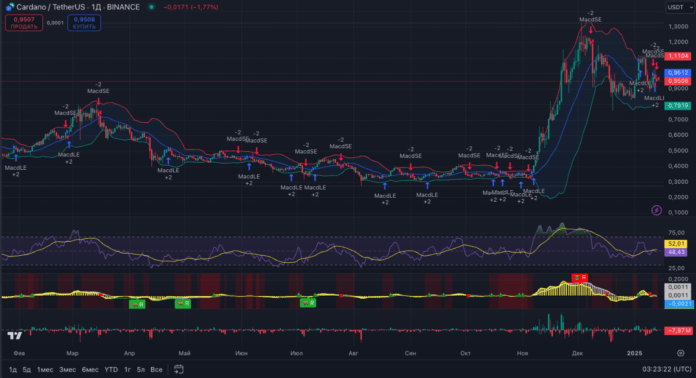Click the 1,3000 price scale level
The image size is (696, 378).
(x=678, y=27)
